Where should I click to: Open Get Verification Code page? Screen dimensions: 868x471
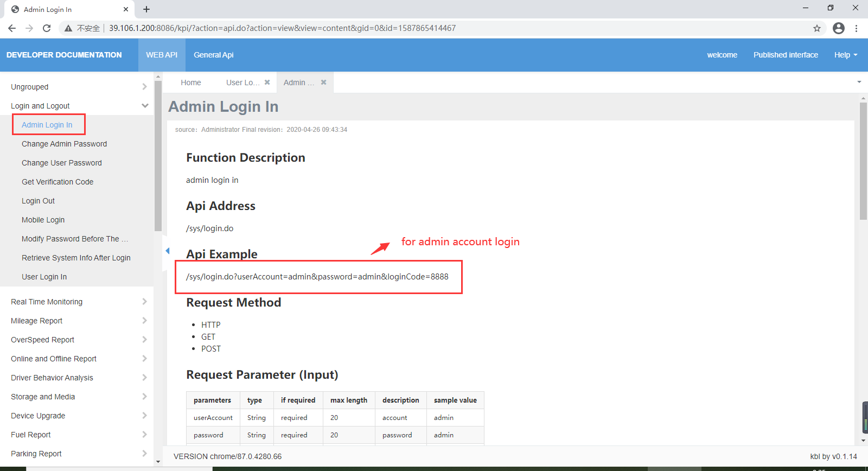click(x=58, y=182)
